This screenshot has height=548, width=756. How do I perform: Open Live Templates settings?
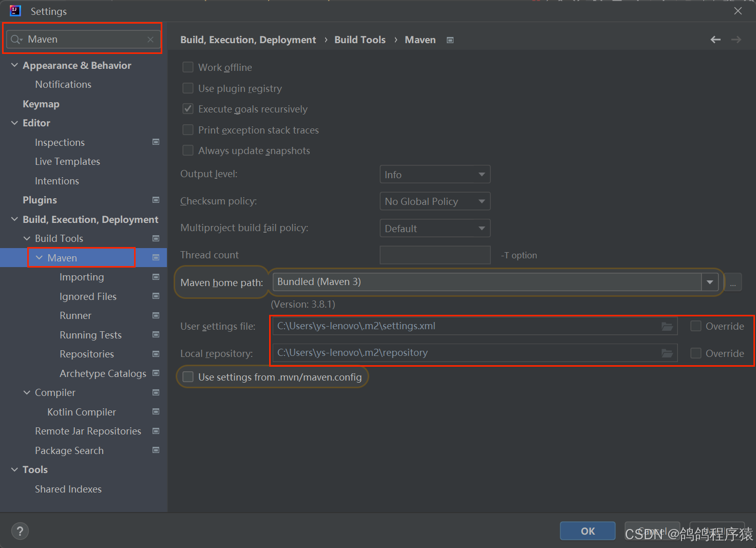pyautogui.click(x=67, y=161)
